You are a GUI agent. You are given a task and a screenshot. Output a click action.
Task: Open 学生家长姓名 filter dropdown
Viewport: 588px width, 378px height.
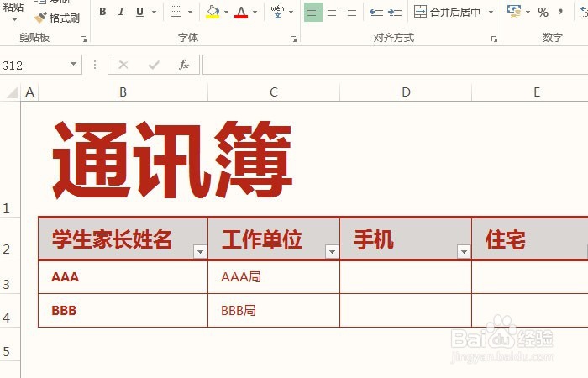(200, 252)
